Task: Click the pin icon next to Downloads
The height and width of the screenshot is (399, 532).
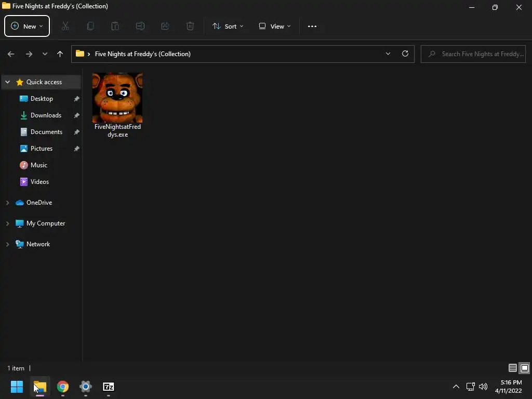Action: coord(77,115)
